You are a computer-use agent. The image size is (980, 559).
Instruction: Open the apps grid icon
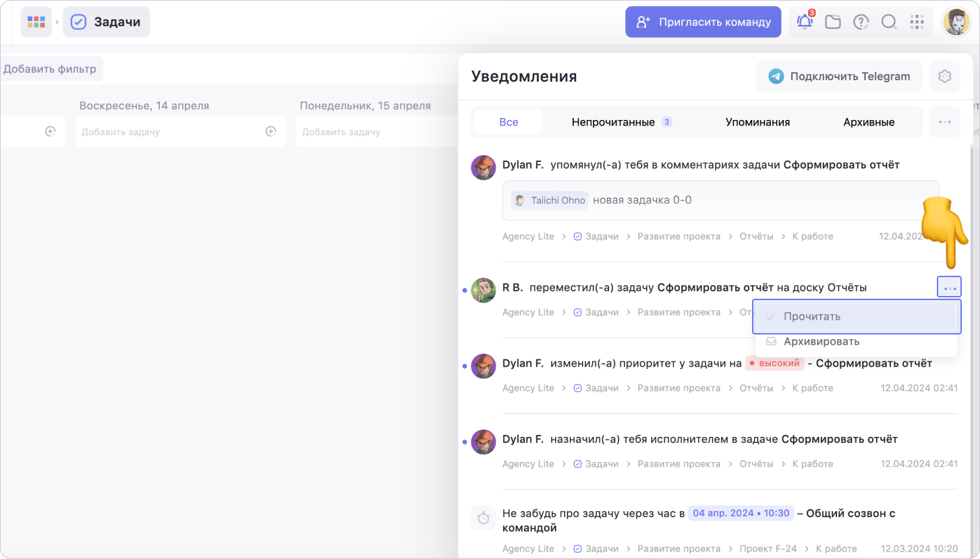(x=917, y=22)
